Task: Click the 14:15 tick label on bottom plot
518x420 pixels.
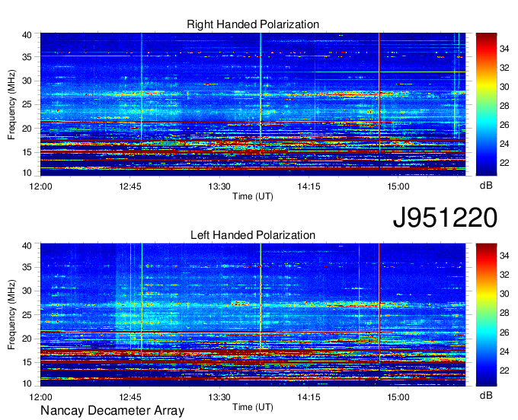Action: [x=309, y=397]
